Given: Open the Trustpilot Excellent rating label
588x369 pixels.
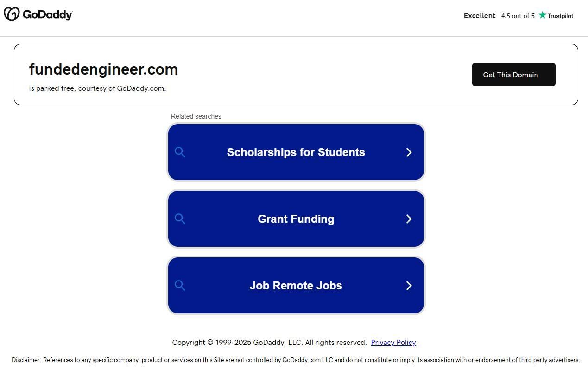Looking at the screenshot, I should pyautogui.click(x=480, y=16).
